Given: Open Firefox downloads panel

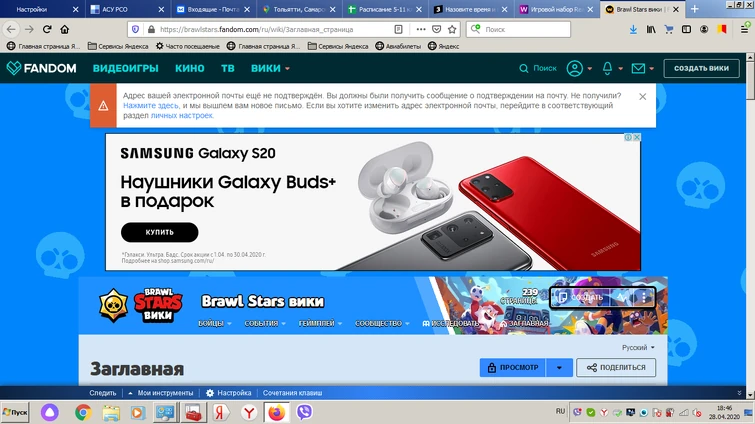Looking at the screenshot, I should tap(633, 29).
